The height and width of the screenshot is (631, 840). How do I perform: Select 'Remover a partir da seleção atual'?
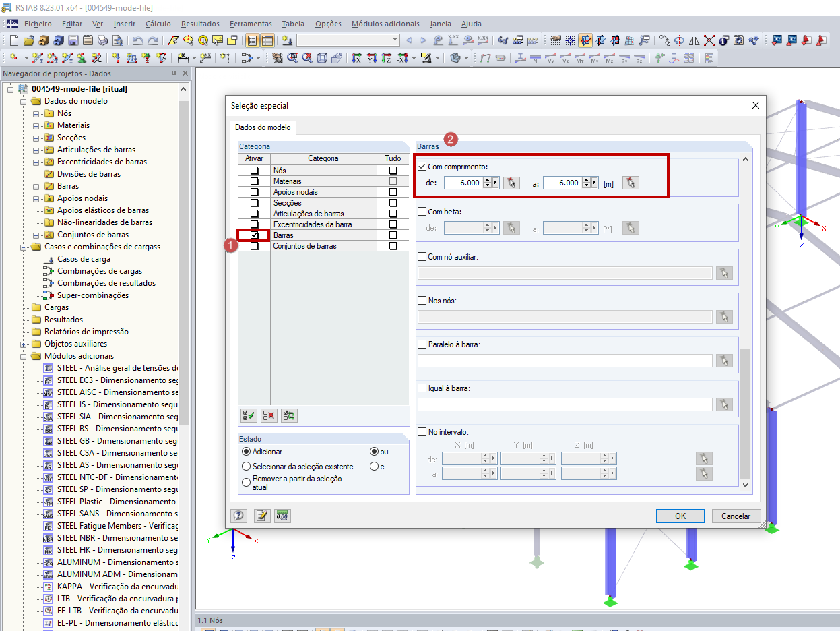coord(247,482)
